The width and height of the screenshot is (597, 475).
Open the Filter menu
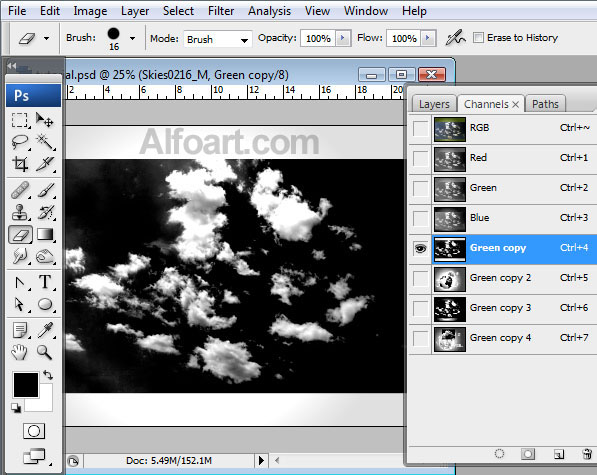(x=221, y=11)
